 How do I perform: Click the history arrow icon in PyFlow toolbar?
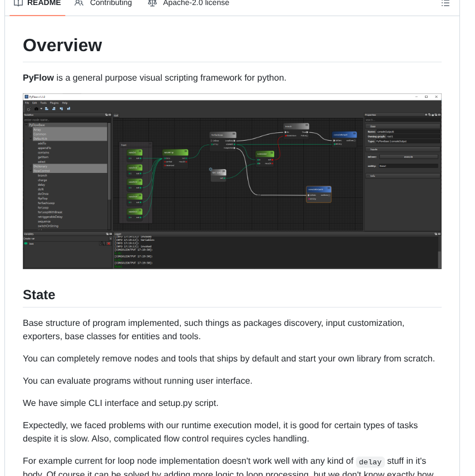click(28, 109)
